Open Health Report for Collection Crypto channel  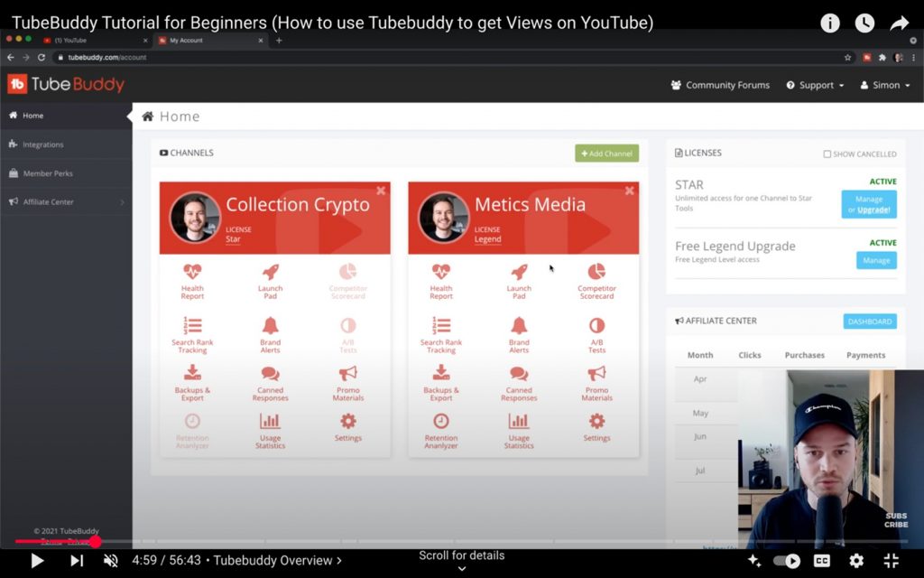(192, 280)
